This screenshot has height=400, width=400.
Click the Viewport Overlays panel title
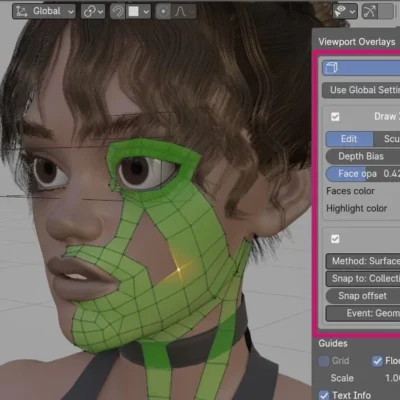[357, 42]
